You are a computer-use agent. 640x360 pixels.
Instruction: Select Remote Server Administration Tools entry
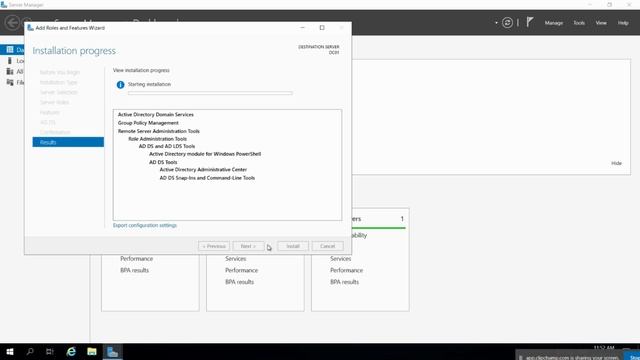pos(159,131)
